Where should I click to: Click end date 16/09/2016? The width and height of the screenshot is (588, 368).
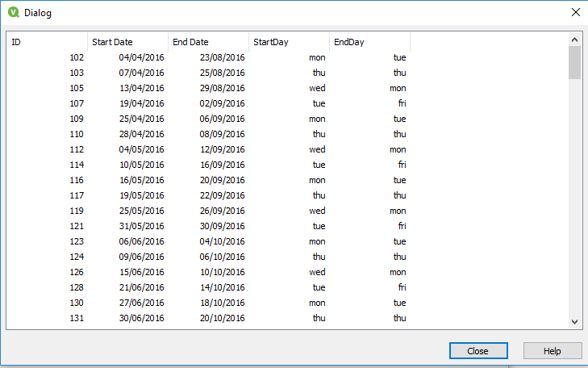[223, 165]
